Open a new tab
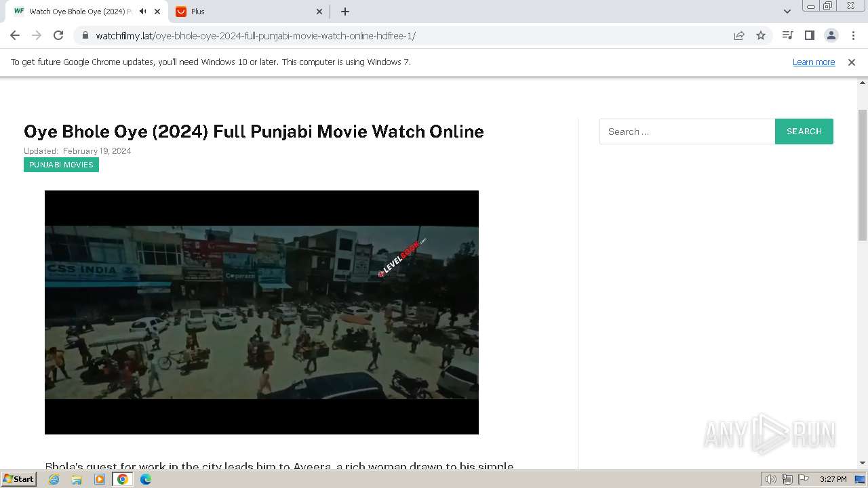Screen dimensions: 868x488 click(x=344, y=12)
